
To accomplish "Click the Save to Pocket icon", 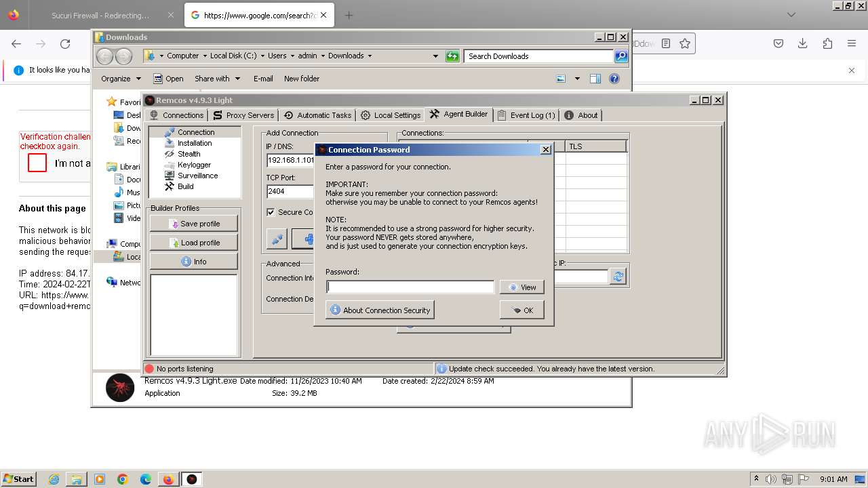I will [778, 44].
